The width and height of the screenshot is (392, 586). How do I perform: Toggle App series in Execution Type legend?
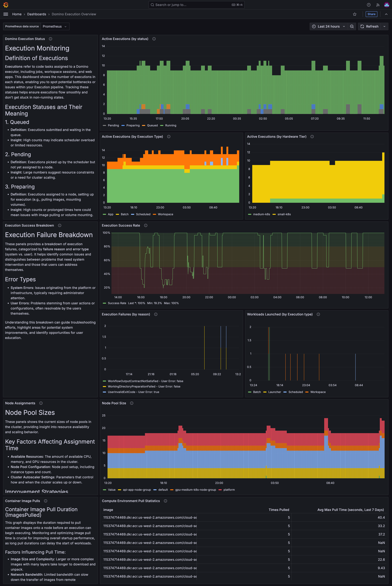(x=111, y=214)
